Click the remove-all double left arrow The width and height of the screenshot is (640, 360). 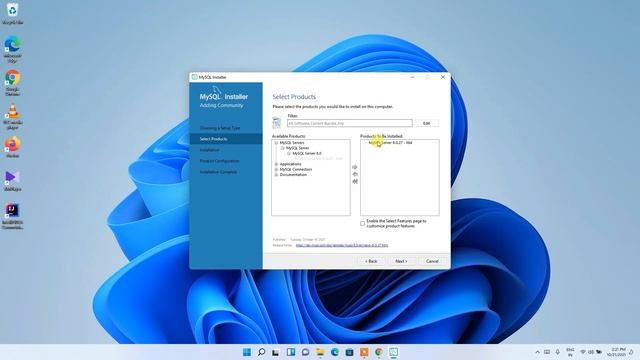tap(355, 181)
